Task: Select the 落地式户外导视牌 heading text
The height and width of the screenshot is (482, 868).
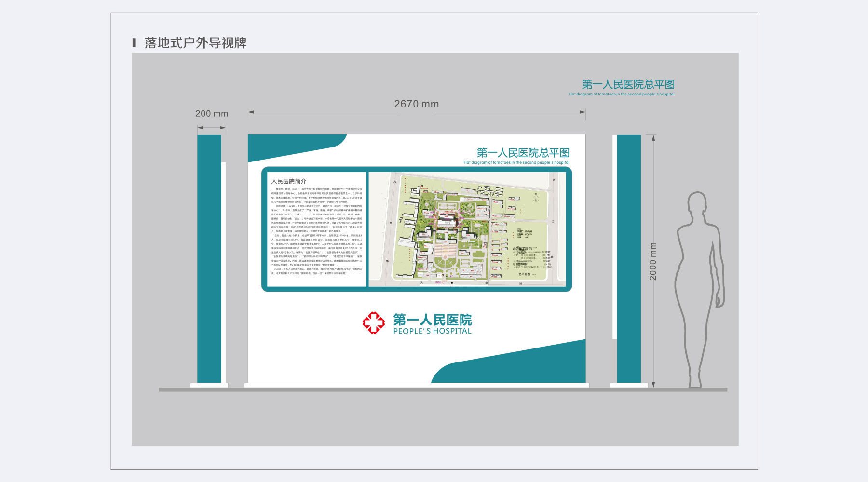Action: [x=195, y=43]
